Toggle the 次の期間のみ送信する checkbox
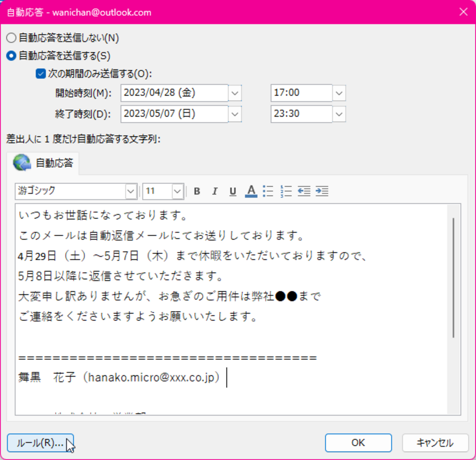This screenshot has height=460, width=476. click(x=40, y=74)
